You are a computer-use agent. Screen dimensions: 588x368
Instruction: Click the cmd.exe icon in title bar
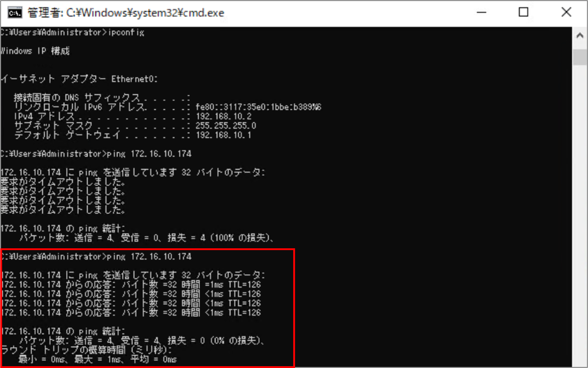pyautogui.click(x=15, y=13)
